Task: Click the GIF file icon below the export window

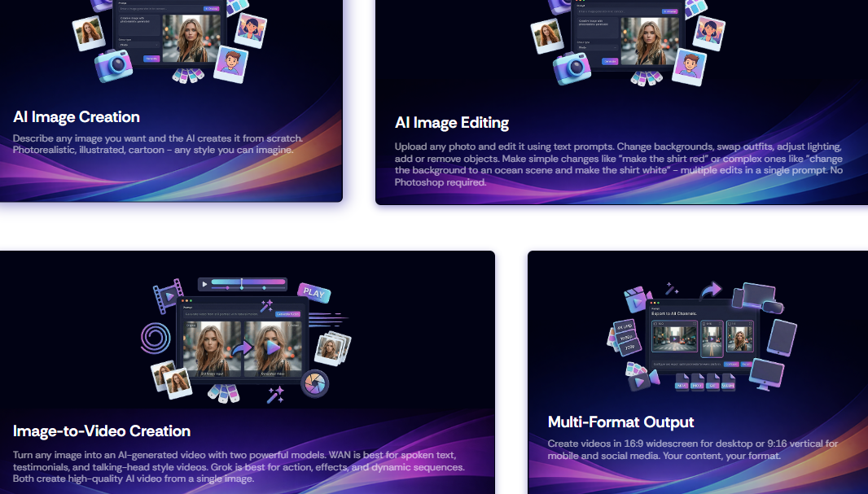Action: pos(711,384)
